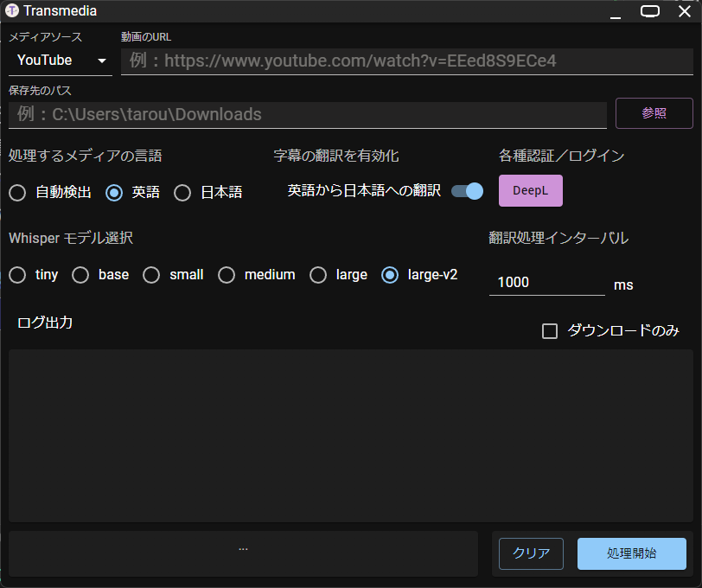Check the ダウンロードのみ checkbox

coord(550,331)
